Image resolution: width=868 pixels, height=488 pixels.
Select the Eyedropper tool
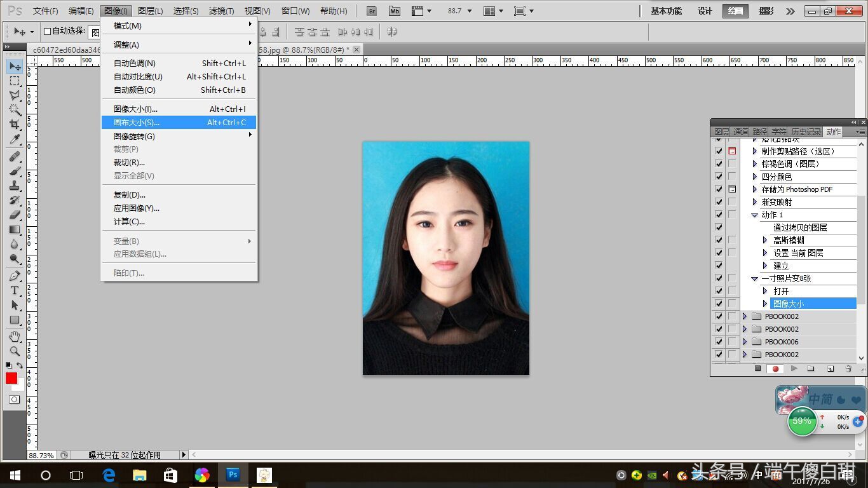15,140
